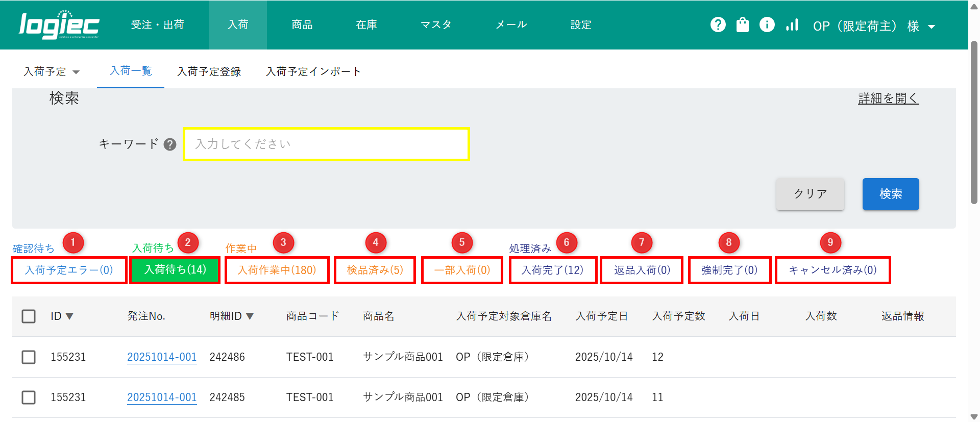The width and height of the screenshot is (980, 422).
Task: Toggle the select-all checkbox in table header
Action: 29,316
